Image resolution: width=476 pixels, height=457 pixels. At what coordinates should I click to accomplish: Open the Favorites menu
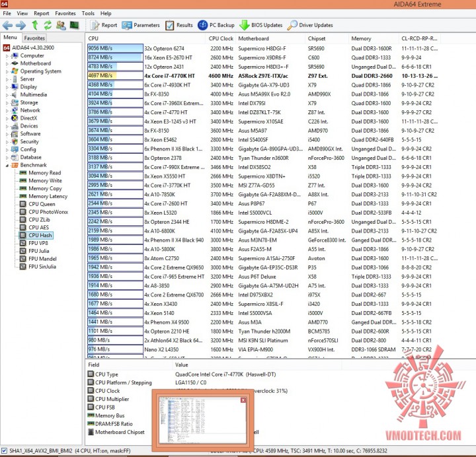(65, 13)
